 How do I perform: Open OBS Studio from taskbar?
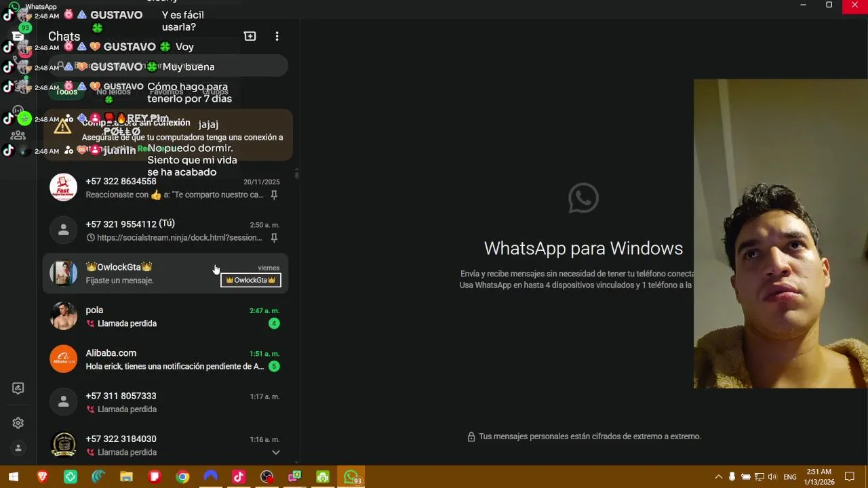tap(267, 477)
